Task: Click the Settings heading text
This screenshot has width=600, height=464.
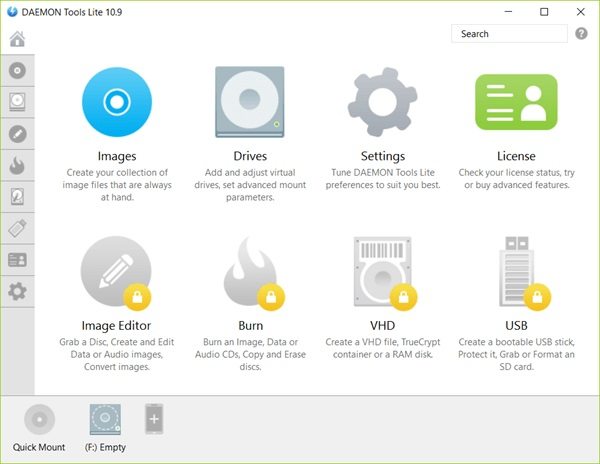Action: [x=383, y=156]
